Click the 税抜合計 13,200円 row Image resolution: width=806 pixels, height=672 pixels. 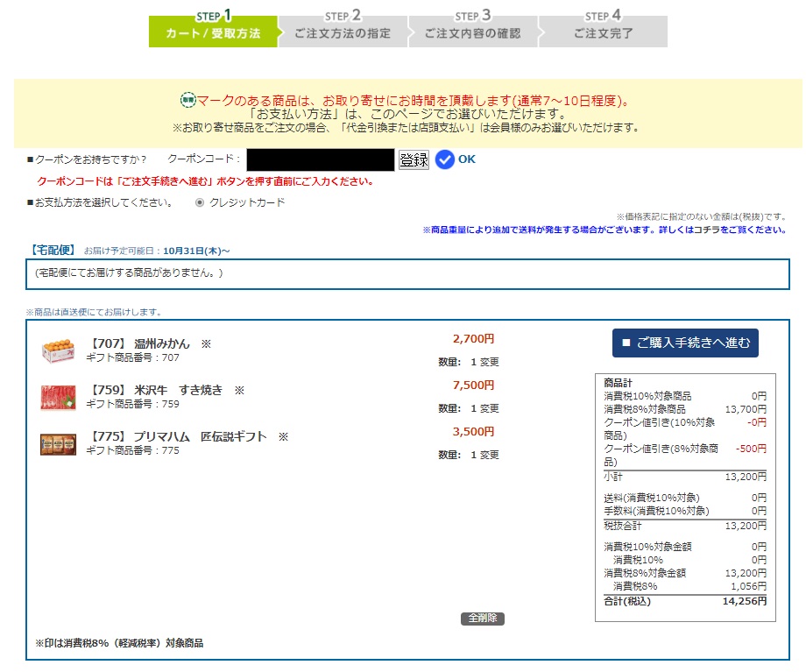685,526
